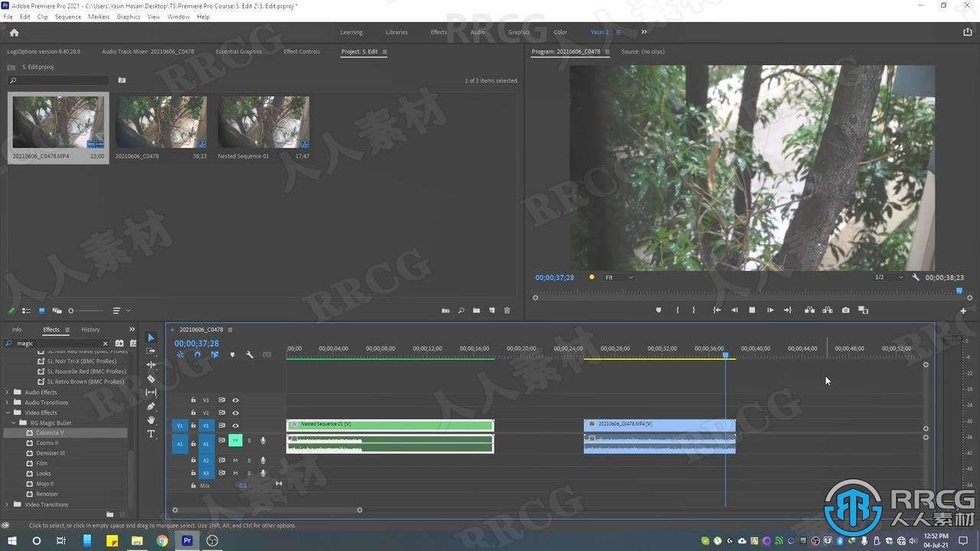Open Fit zoom level dropdown
The image size is (980, 551).
[619, 277]
